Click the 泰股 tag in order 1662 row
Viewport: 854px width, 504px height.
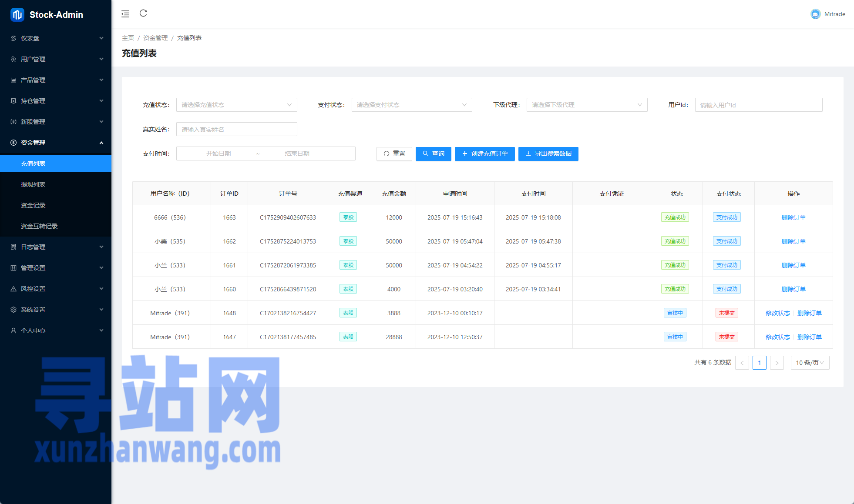click(348, 241)
